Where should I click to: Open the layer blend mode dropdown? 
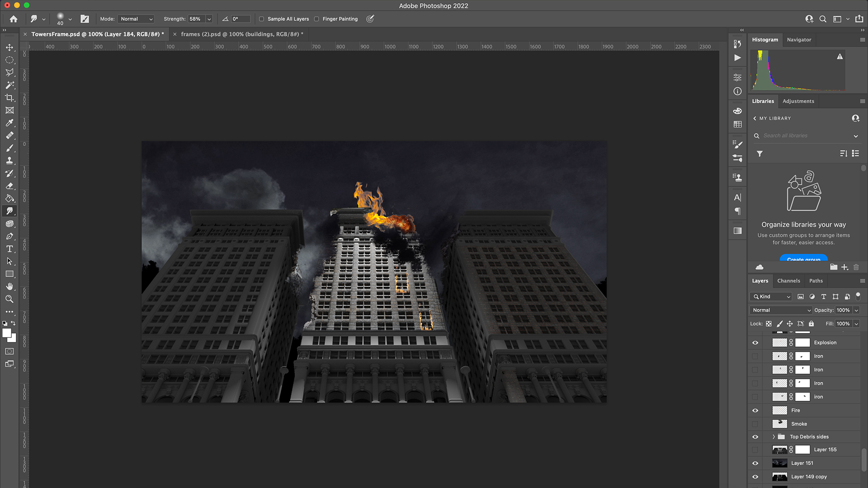click(781, 310)
